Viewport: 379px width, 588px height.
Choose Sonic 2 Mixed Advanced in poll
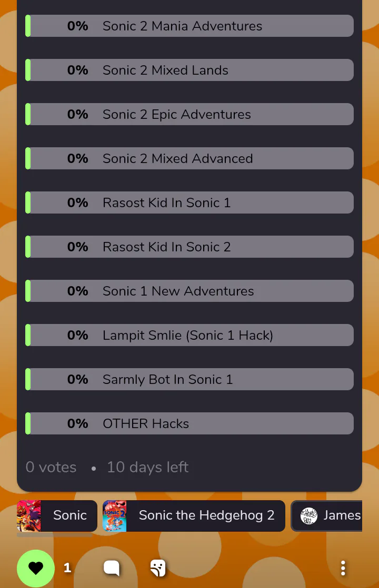(189, 159)
